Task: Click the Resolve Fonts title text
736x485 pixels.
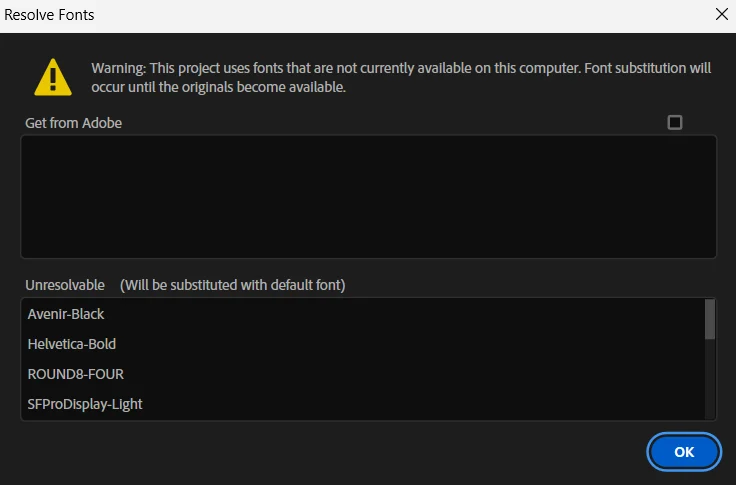Action: (x=50, y=15)
